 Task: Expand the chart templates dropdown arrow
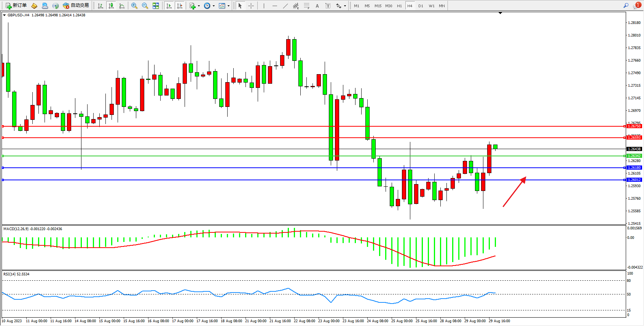pos(228,6)
